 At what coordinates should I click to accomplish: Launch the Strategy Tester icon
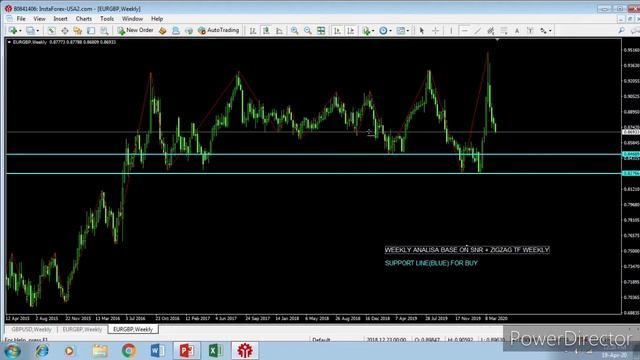(x=104, y=31)
